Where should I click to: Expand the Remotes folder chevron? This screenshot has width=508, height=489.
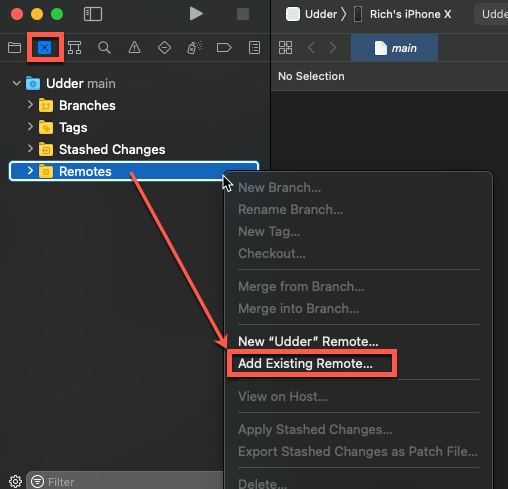(x=30, y=171)
